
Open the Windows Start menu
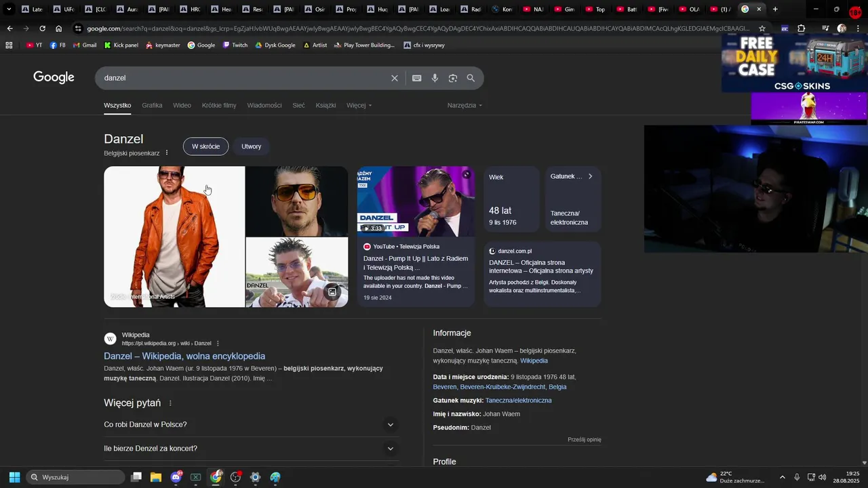(x=14, y=477)
